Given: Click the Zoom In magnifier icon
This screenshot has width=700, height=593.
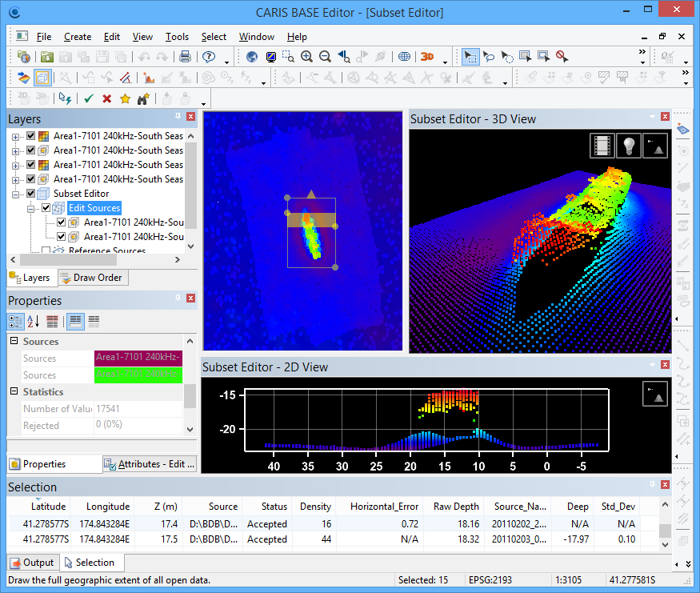Looking at the screenshot, I should point(307,57).
